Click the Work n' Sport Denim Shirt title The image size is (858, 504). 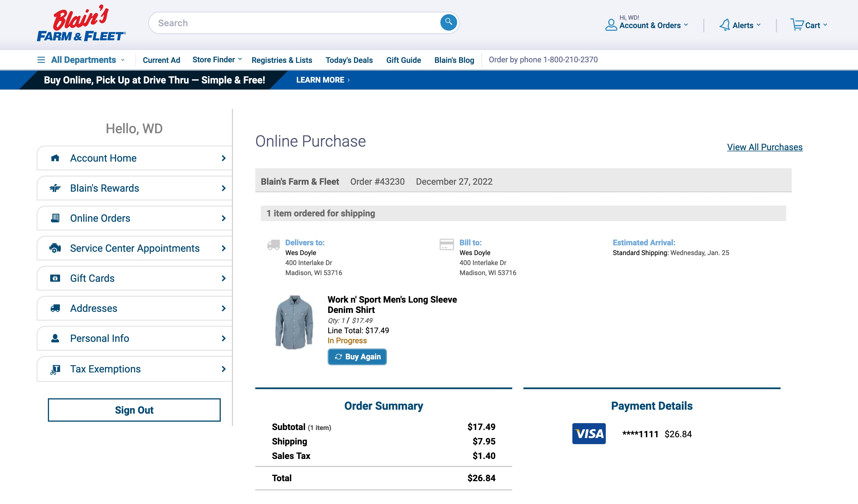[x=392, y=304]
